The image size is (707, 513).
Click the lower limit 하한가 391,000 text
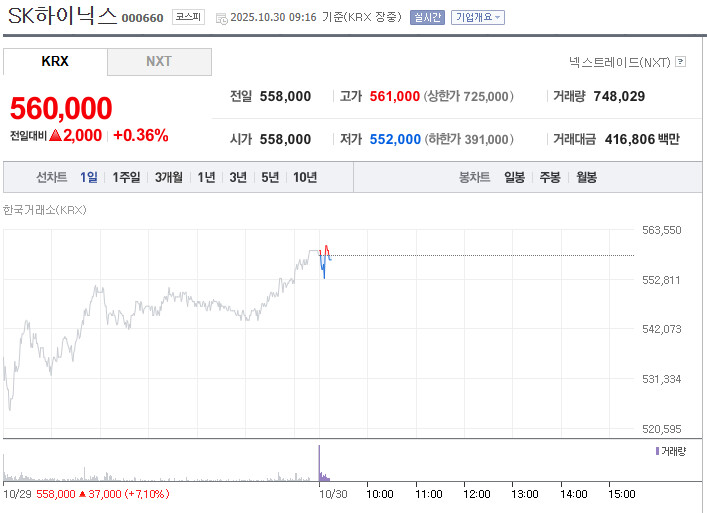point(469,139)
